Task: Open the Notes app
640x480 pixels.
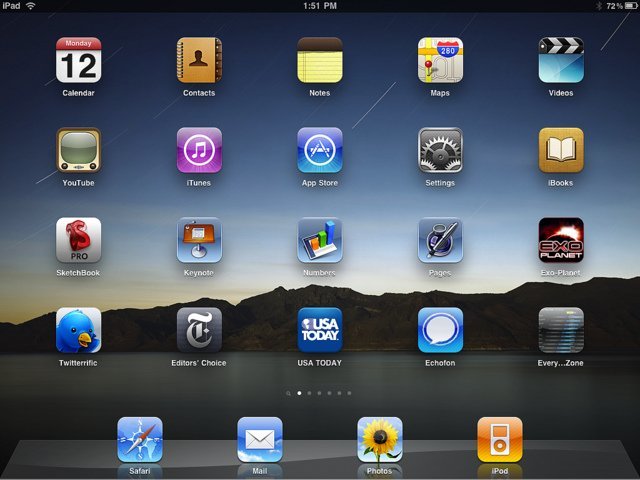Action: click(319, 60)
